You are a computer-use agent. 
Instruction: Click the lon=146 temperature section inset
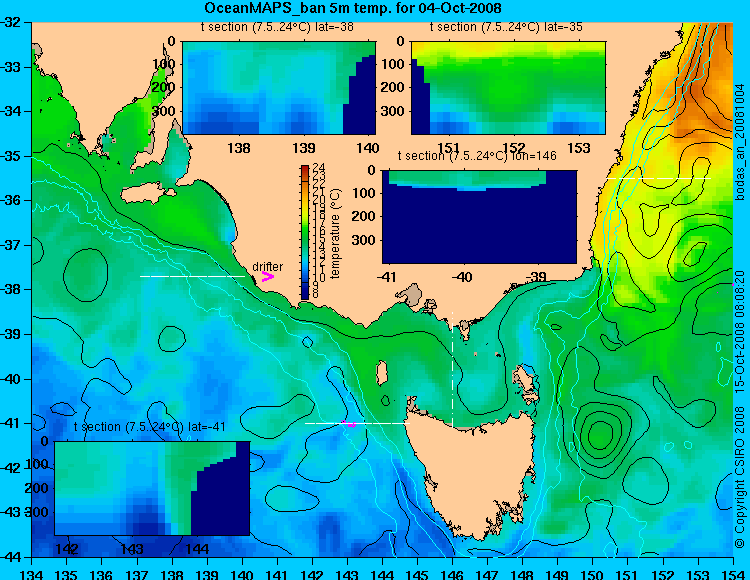[x=479, y=217]
